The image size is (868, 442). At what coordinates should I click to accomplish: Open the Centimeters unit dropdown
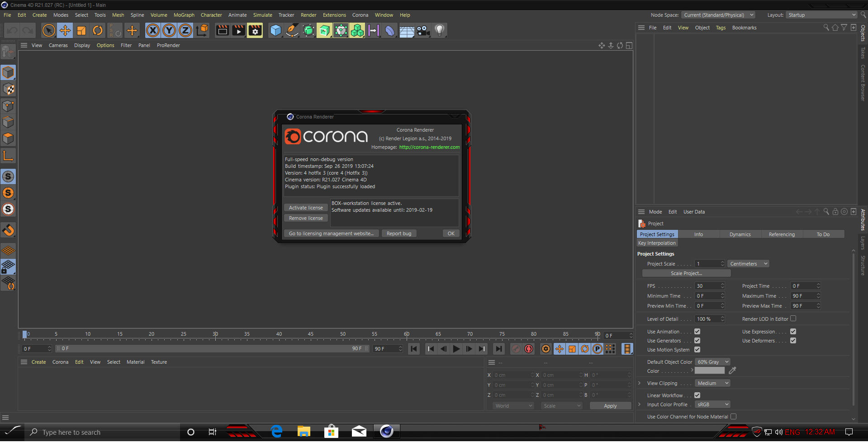click(748, 264)
